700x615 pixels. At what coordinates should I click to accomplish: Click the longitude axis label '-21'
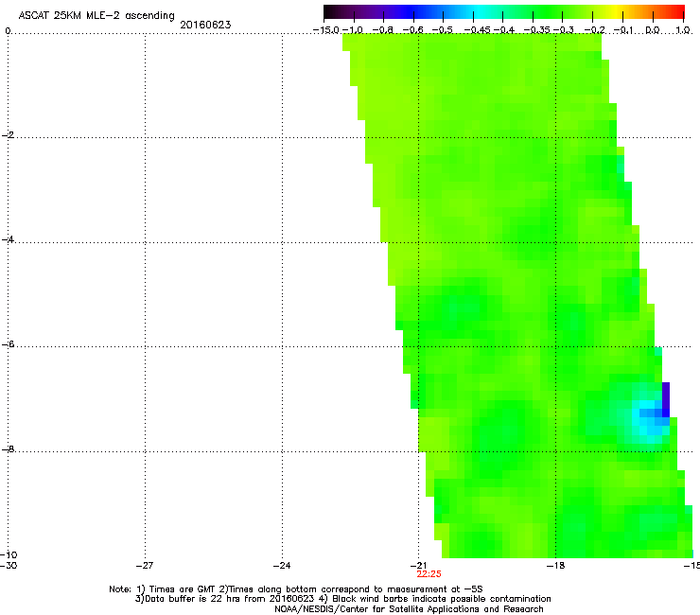click(418, 566)
